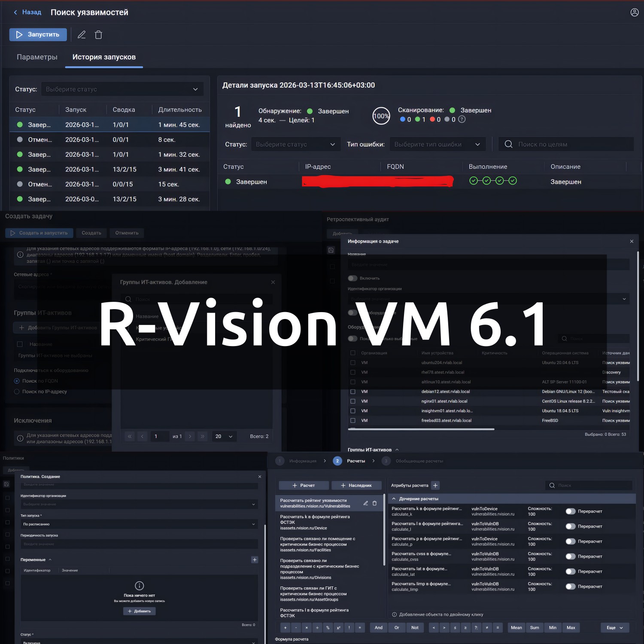The image size is (644, 644).
Task: Click the plus icon next to Атрибуты расчета
Action: point(435,486)
